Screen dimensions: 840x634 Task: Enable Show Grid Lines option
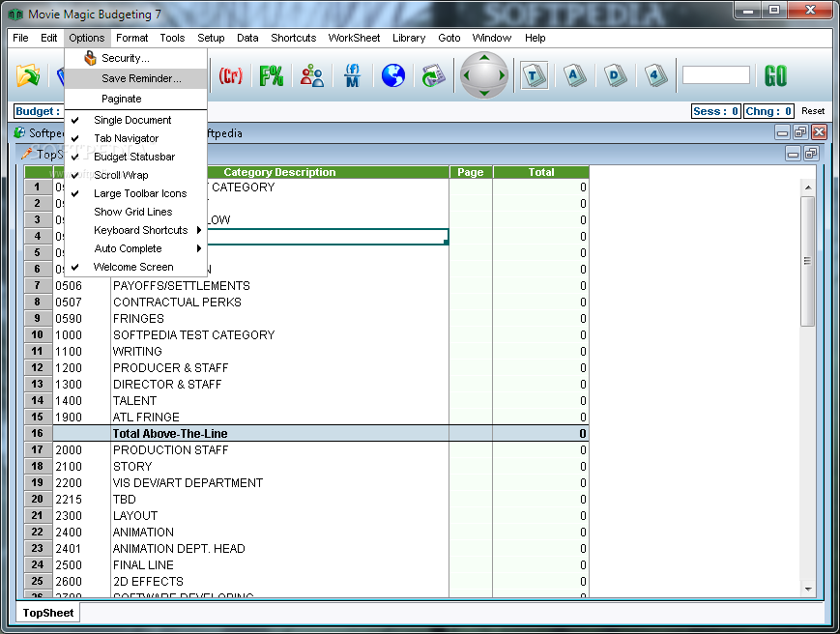[x=135, y=212]
